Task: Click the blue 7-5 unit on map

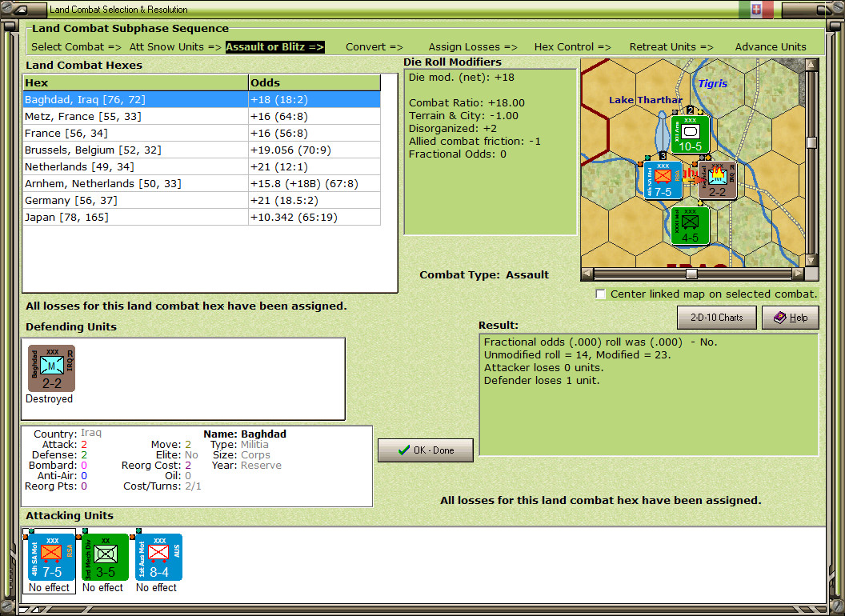Action: [663, 180]
